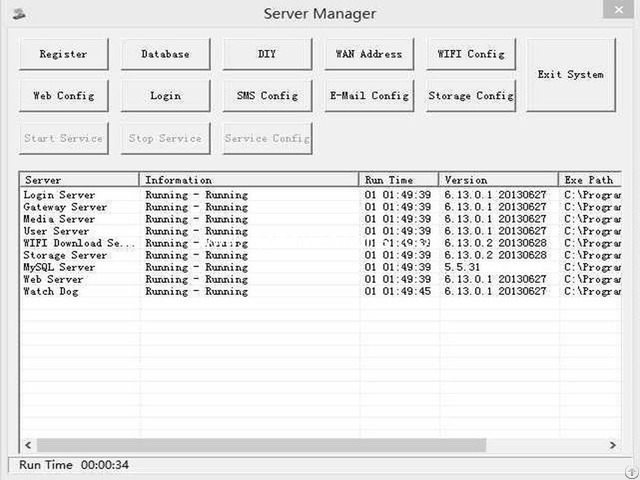Select the Gateway Server entry
The width and height of the screenshot is (640, 480).
coord(65,208)
